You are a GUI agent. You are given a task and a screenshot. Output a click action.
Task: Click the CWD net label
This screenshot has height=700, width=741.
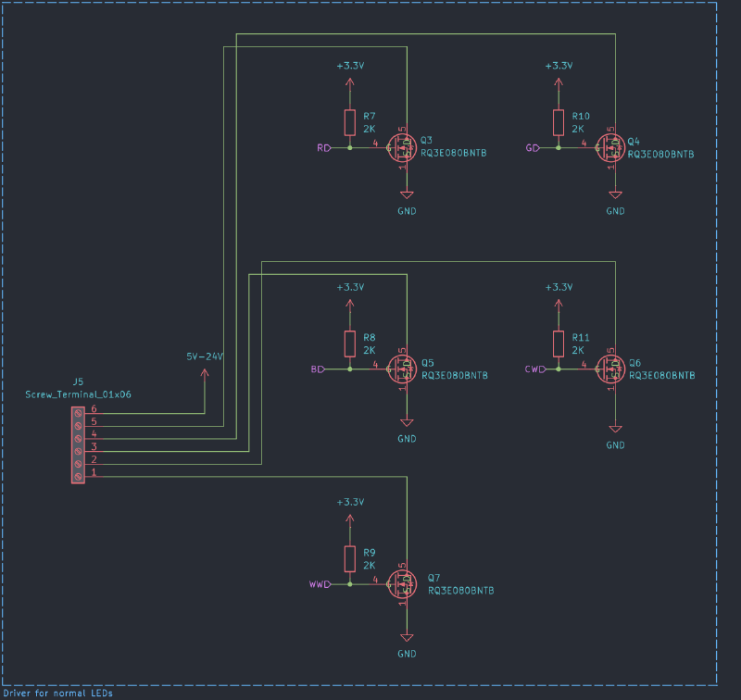point(535,369)
